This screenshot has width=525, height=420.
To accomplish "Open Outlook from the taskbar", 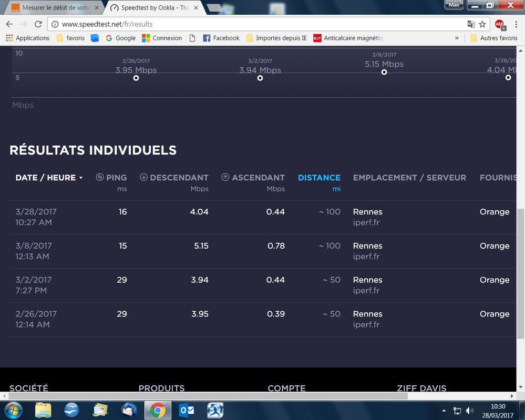I will (x=187, y=409).
